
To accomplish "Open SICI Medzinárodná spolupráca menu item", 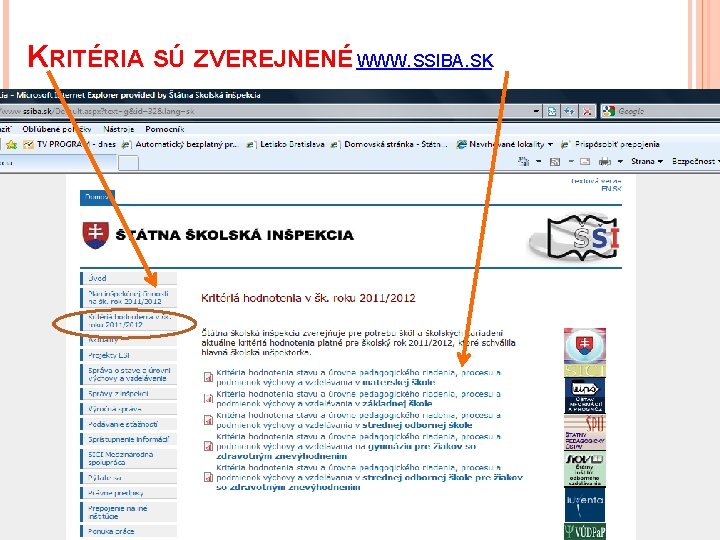I will (x=129, y=458).
